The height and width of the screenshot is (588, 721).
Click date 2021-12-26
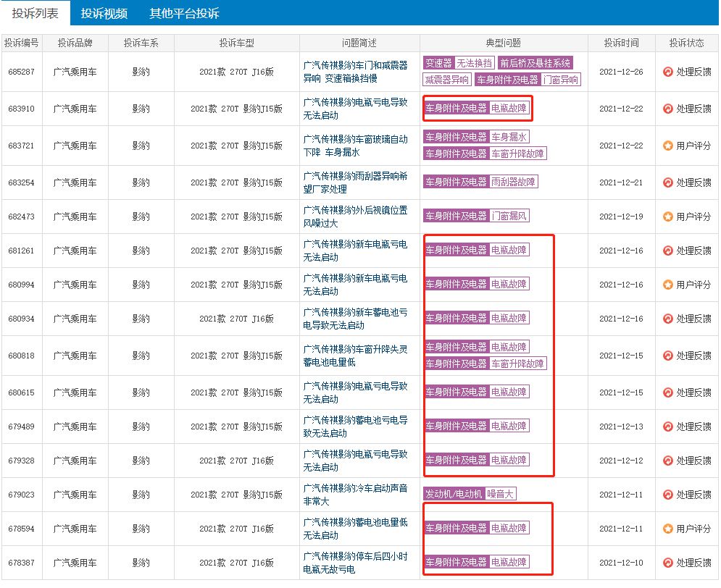point(621,72)
